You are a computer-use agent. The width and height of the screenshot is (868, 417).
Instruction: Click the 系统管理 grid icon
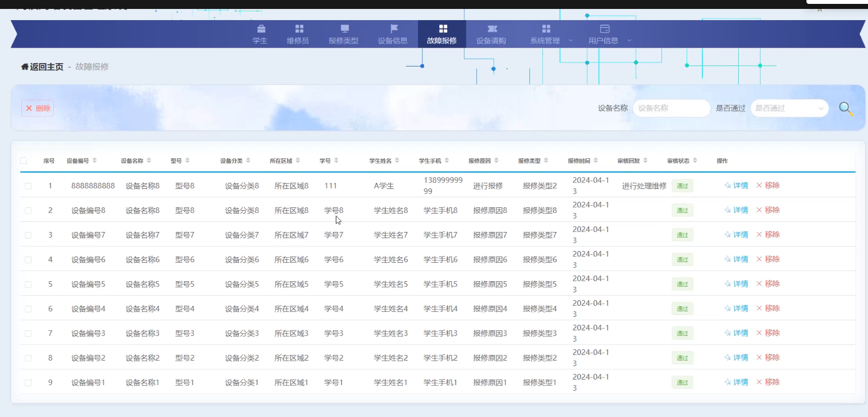546,29
